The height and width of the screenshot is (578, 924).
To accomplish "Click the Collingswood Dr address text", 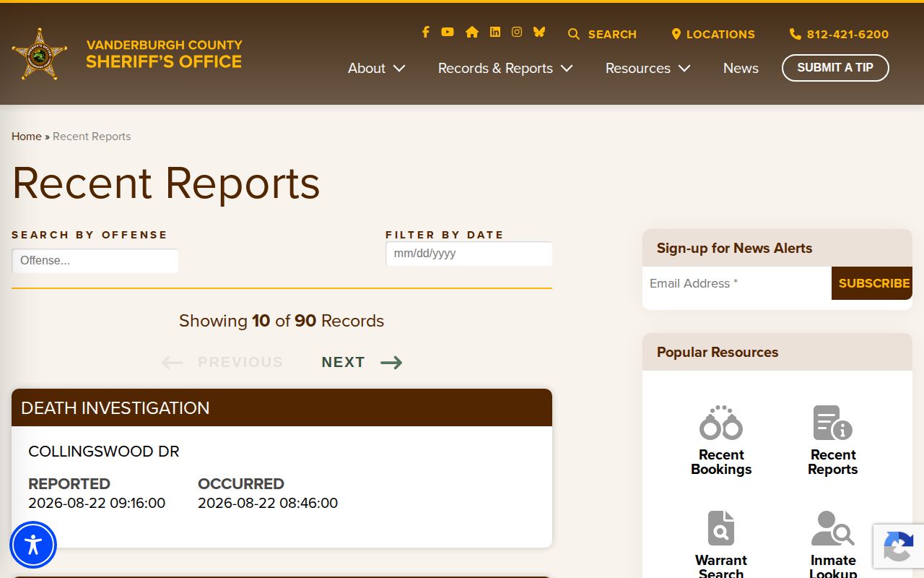I will click(104, 452).
